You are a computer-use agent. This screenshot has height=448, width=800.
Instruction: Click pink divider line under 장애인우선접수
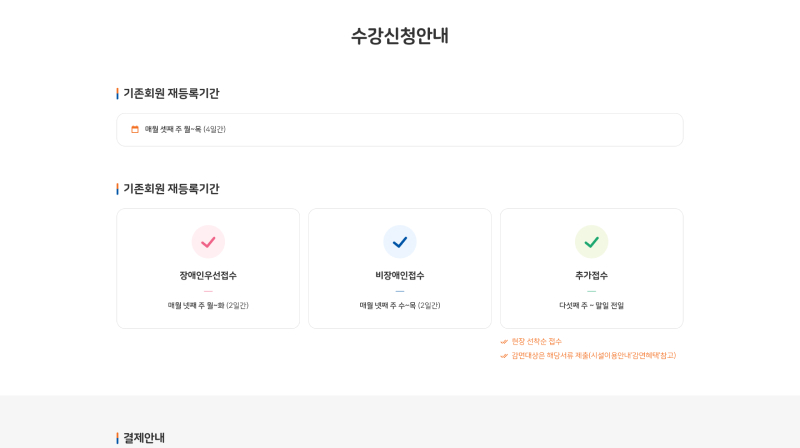coord(208,291)
